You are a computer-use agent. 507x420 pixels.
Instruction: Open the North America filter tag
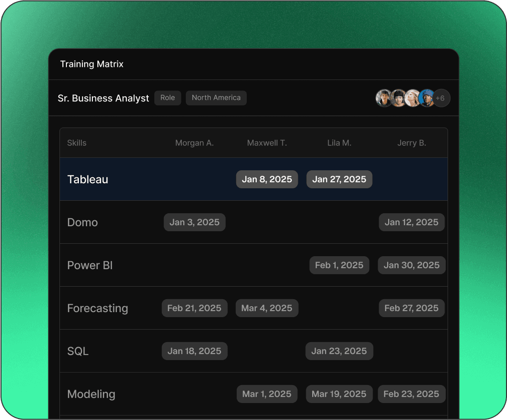(216, 98)
